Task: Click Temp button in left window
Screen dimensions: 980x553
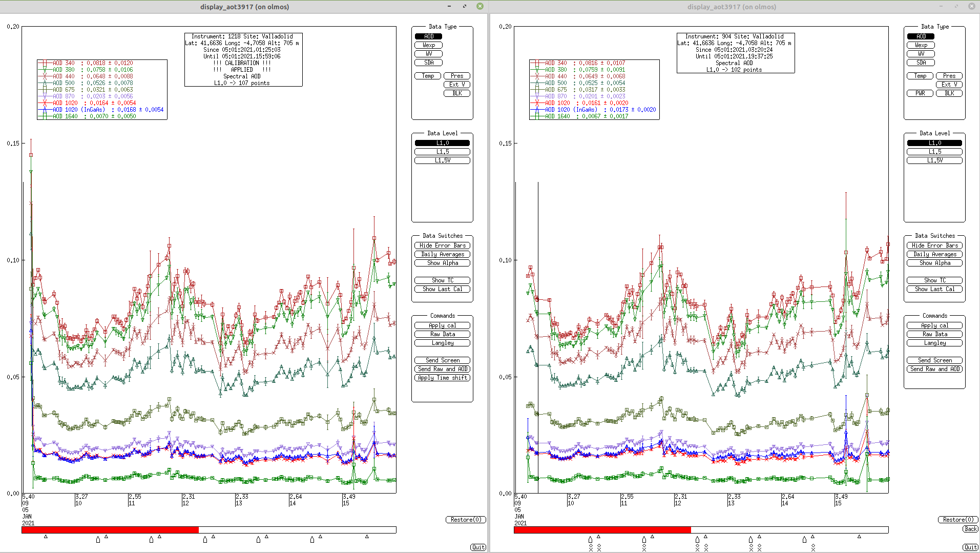Action: (x=428, y=76)
